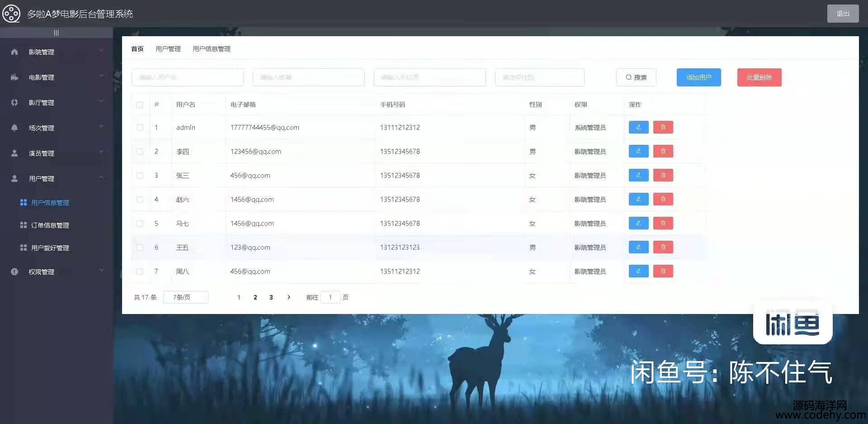The height and width of the screenshot is (424, 868).
Task: Click the 添加用户 button
Action: click(698, 77)
